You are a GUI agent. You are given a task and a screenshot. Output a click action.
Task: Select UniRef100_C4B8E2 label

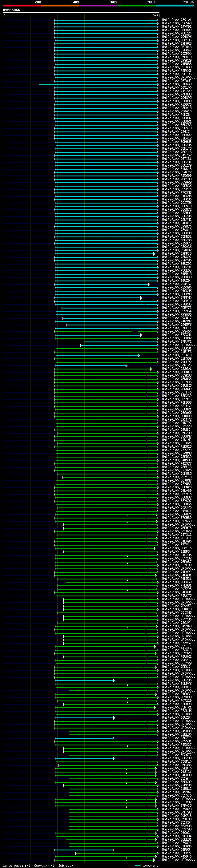[x=177, y=223]
